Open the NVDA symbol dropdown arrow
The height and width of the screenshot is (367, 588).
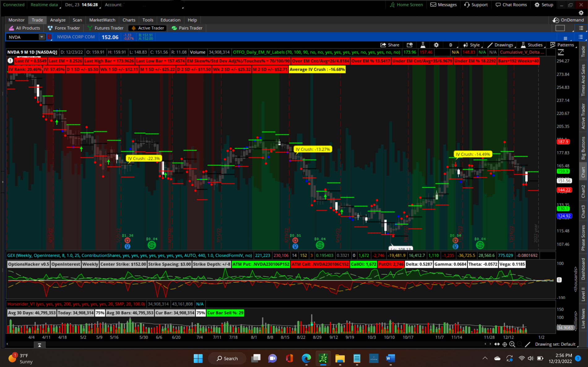tap(41, 37)
